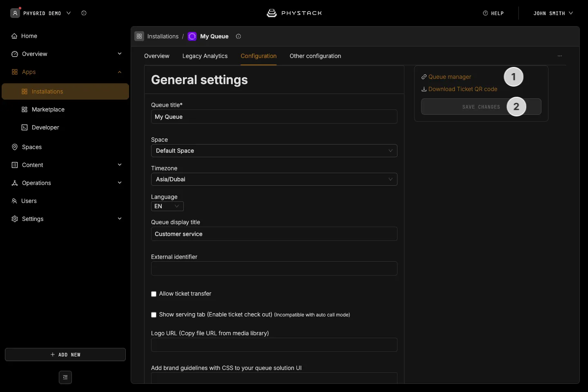The width and height of the screenshot is (588, 392).
Task: Open Help in the top bar
Action: coord(493,13)
